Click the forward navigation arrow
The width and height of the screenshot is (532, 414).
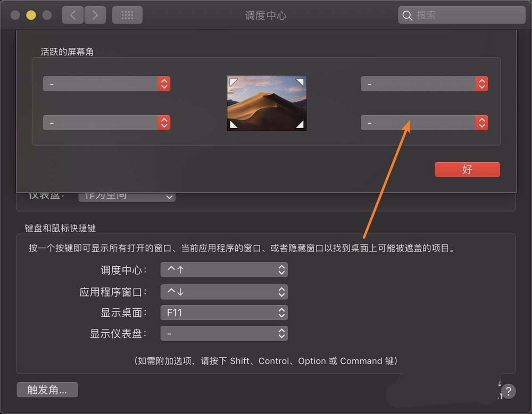95,15
